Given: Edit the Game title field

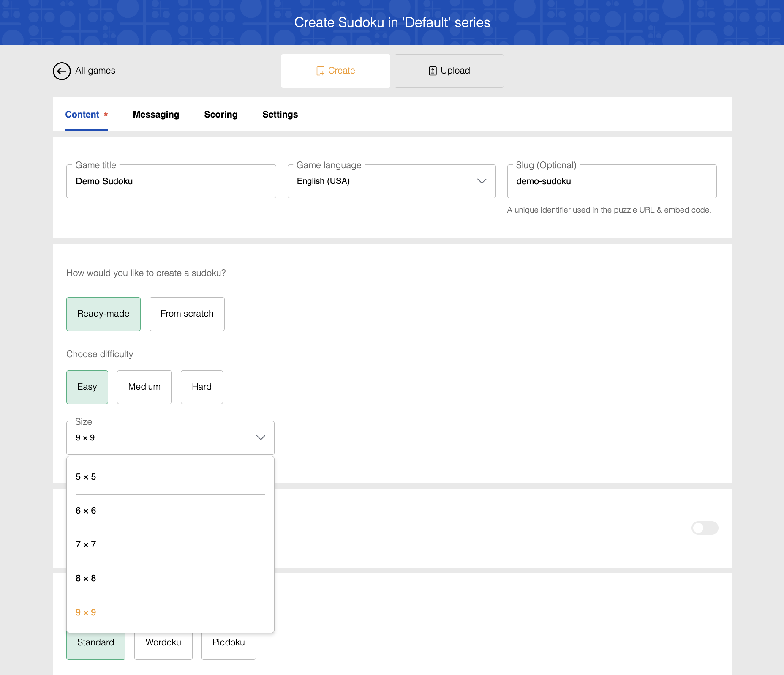Looking at the screenshot, I should (171, 181).
